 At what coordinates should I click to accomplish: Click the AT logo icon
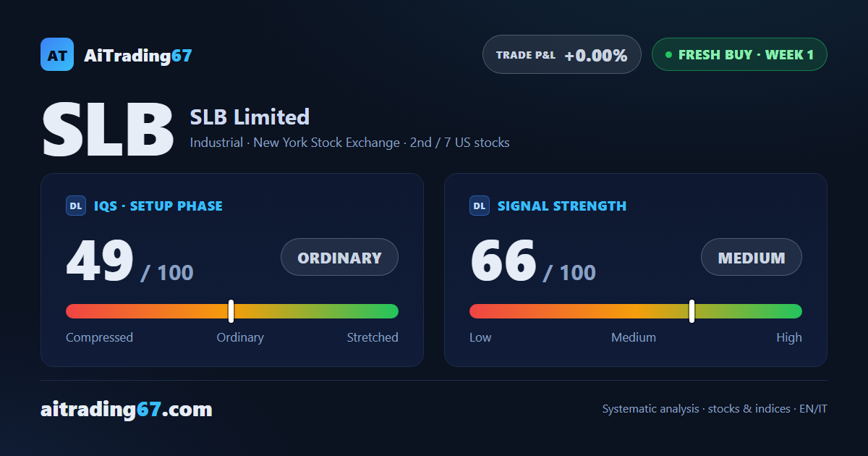point(57,54)
